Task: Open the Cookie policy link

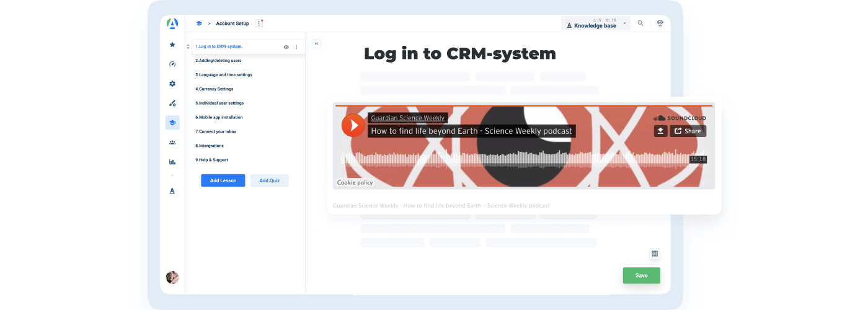Action: (355, 183)
